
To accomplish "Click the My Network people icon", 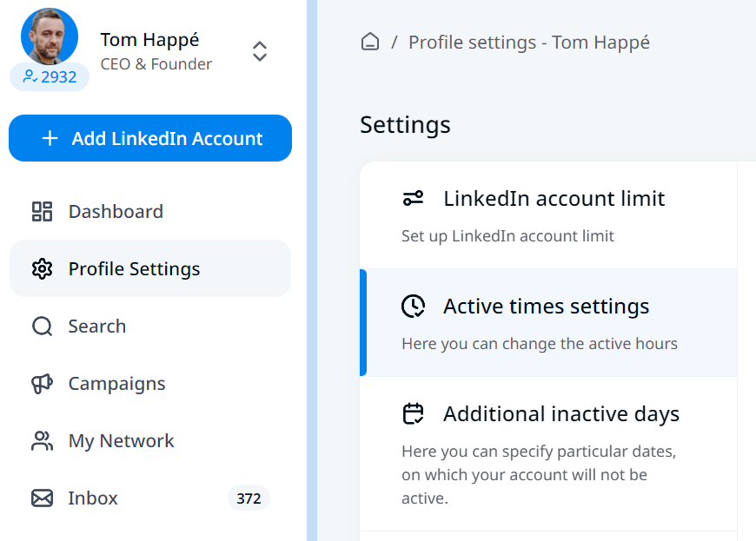I will click(x=42, y=441).
